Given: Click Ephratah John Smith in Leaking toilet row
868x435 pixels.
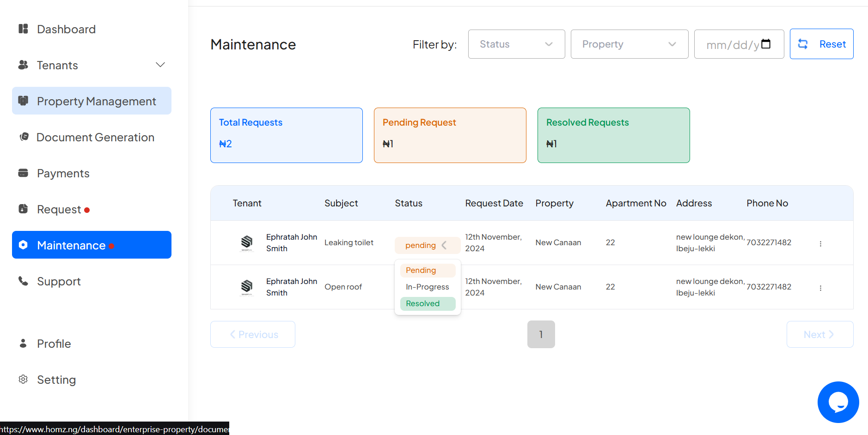Looking at the screenshot, I should coord(292,242).
